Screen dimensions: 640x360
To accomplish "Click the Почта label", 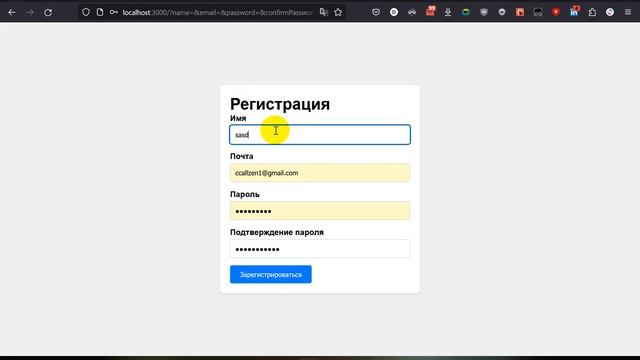I will point(242,156).
